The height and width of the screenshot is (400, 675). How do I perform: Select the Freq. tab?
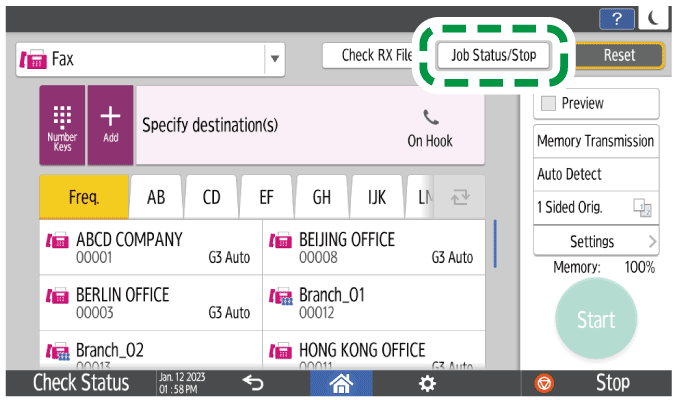coord(83,197)
